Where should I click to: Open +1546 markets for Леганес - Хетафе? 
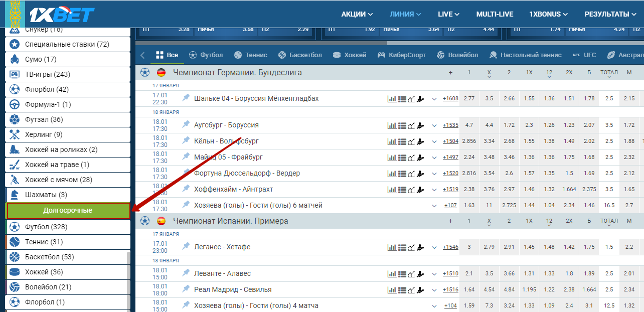450,247
